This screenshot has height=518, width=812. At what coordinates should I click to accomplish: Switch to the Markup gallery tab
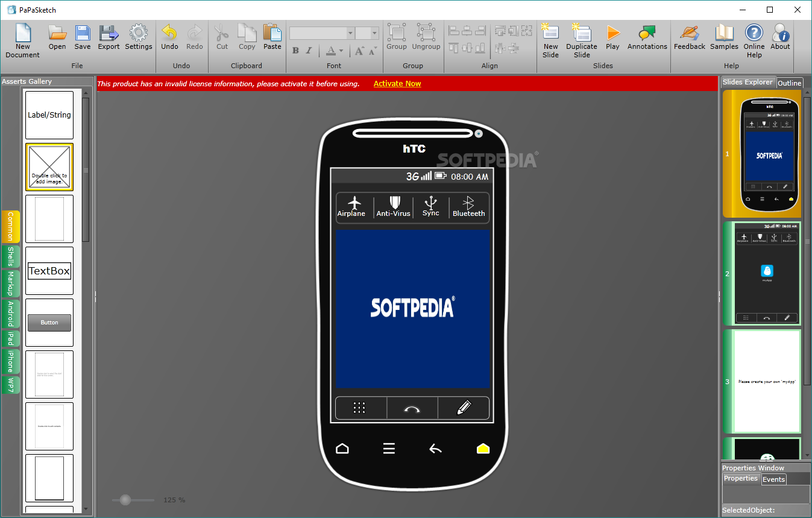pos(11,284)
